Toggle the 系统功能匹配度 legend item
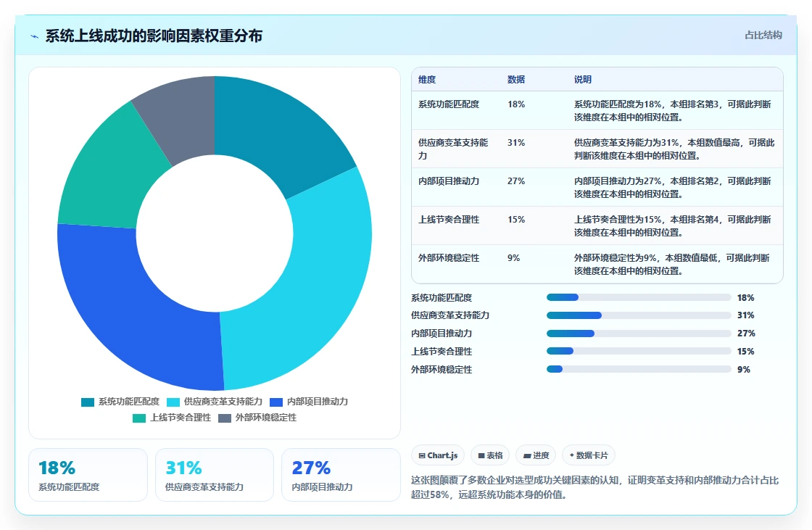812x530 pixels. point(120,402)
